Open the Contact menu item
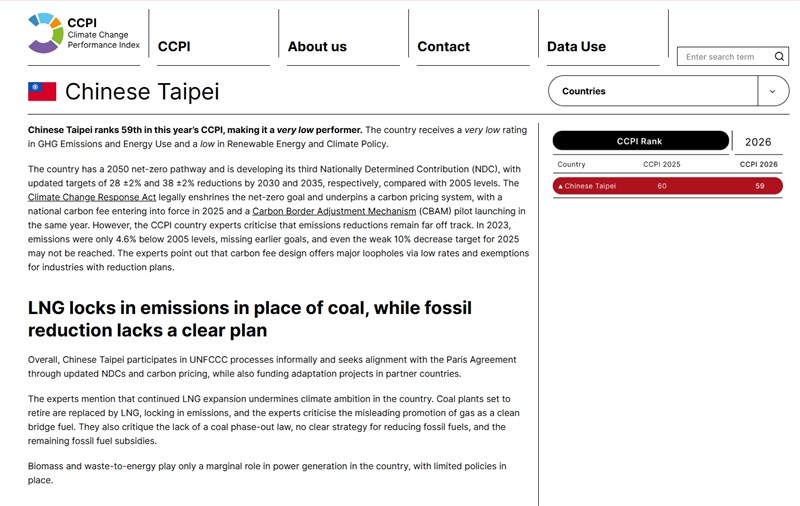The width and height of the screenshot is (800, 506). 443,46
